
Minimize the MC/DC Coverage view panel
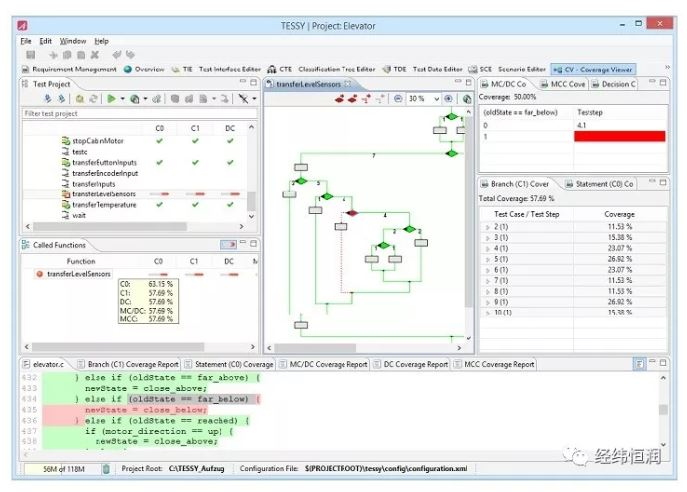tap(652, 82)
